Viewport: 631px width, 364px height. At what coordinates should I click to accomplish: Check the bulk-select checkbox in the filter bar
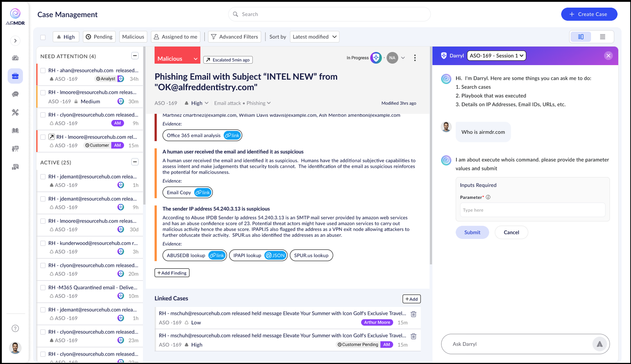[x=43, y=37]
